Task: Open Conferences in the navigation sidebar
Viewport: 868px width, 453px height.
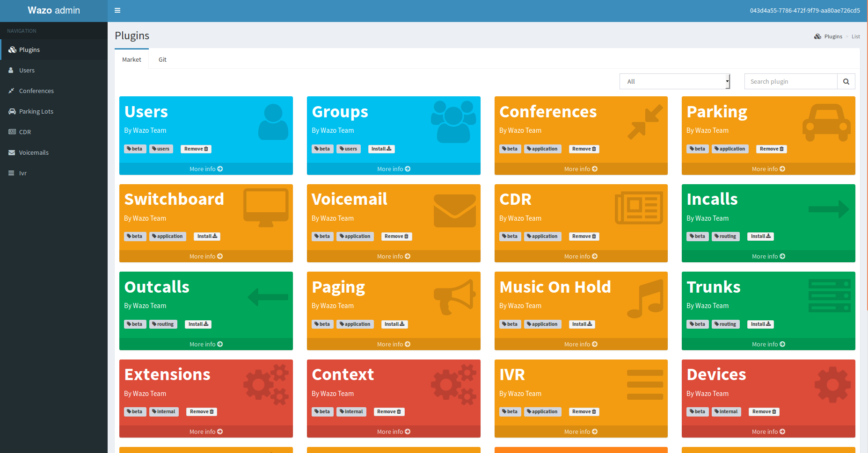Action: (54, 91)
